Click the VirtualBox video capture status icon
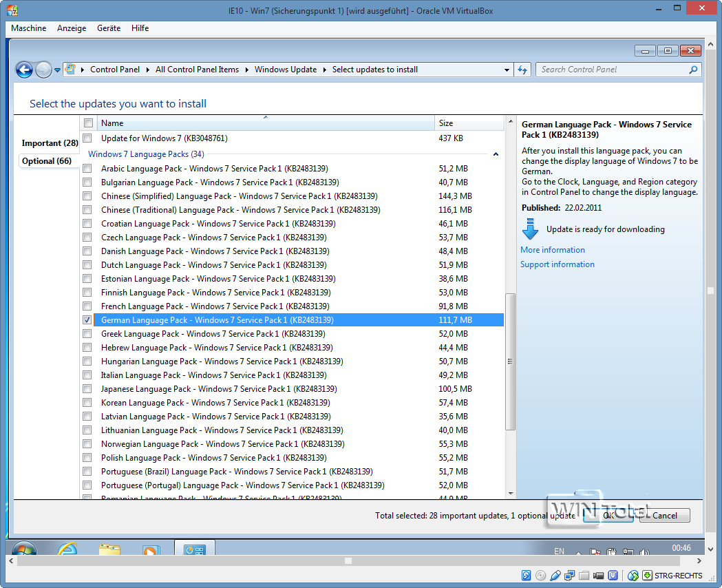The image size is (722, 588). tap(599, 576)
